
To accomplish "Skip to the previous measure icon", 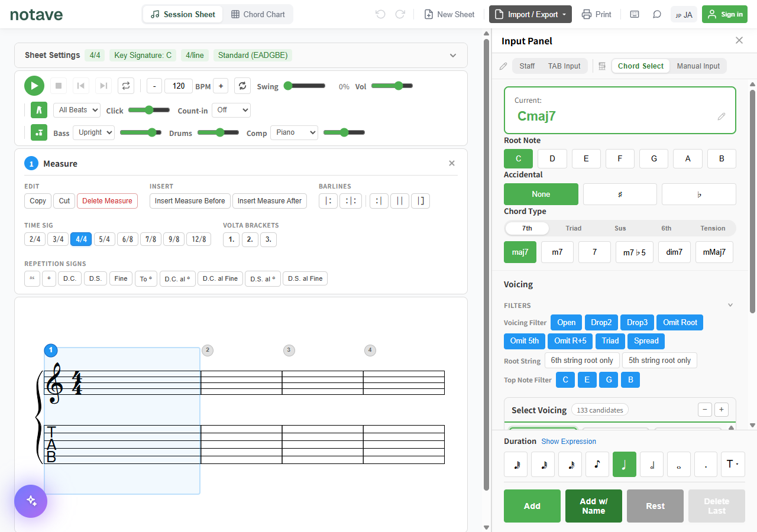I will (x=81, y=86).
